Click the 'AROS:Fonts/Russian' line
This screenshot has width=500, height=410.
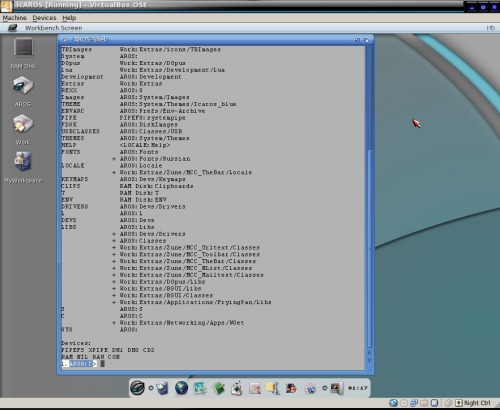point(155,159)
